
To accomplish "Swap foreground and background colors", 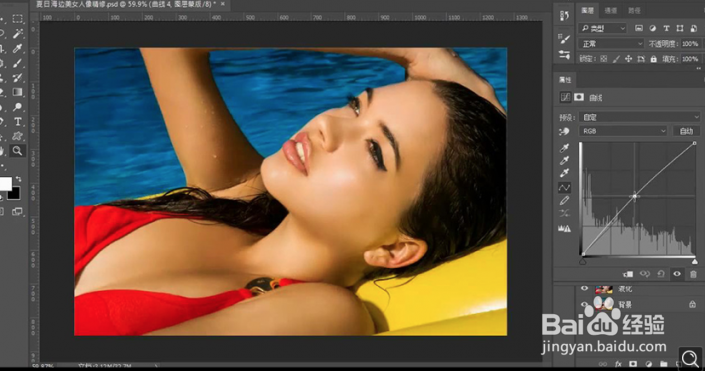I will pos(18,179).
